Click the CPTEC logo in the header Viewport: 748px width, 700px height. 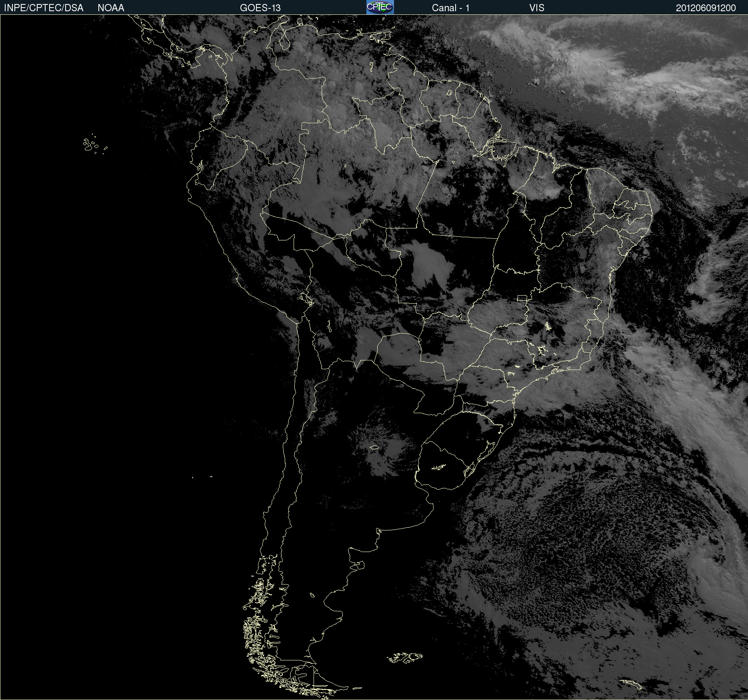(x=380, y=7)
